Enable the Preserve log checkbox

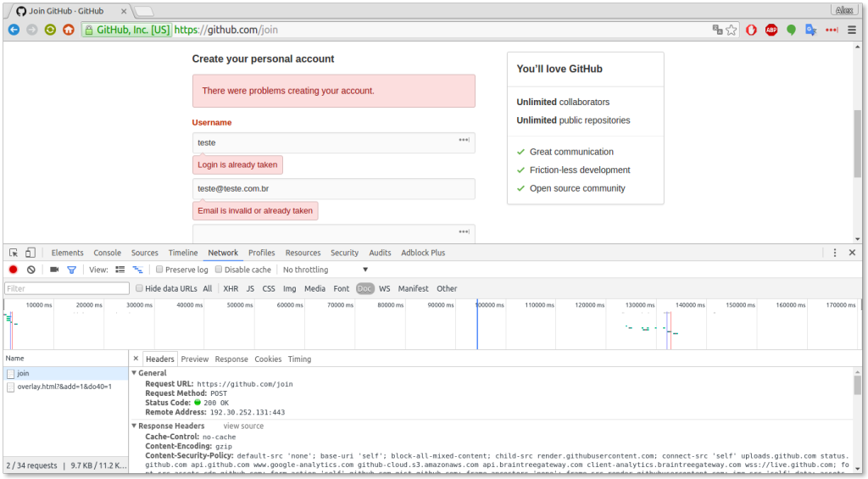[159, 269]
